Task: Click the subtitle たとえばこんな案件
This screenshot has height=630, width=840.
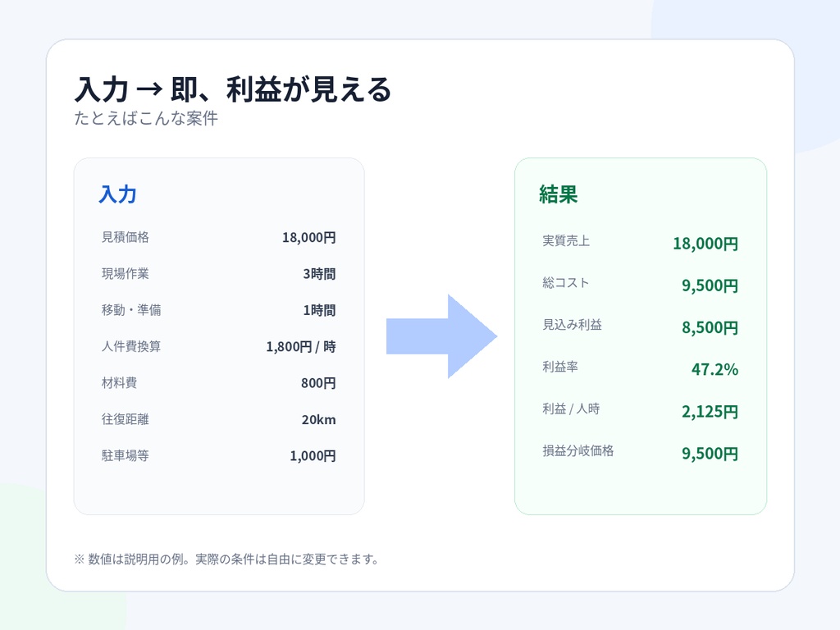Action: tap(146, 118)
